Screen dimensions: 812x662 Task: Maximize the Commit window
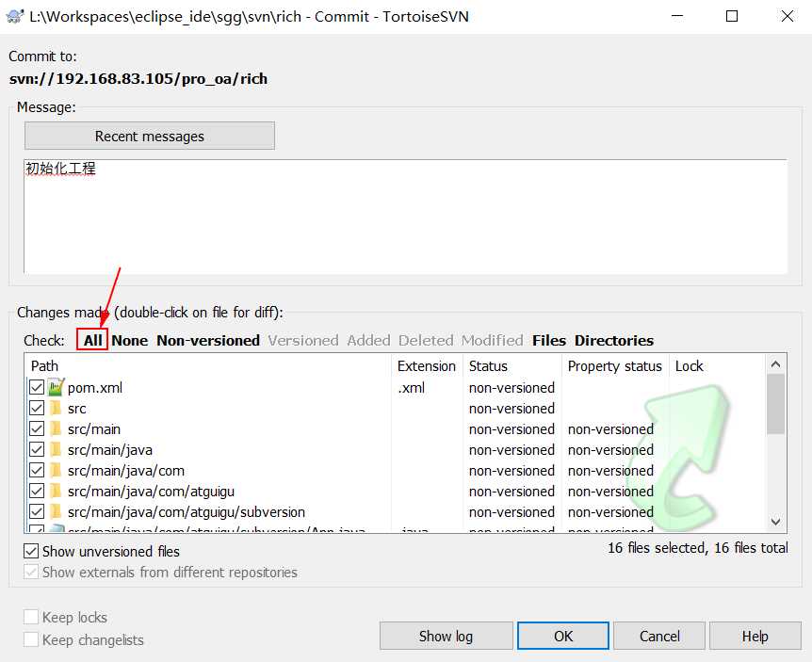[x=732, y=17]
